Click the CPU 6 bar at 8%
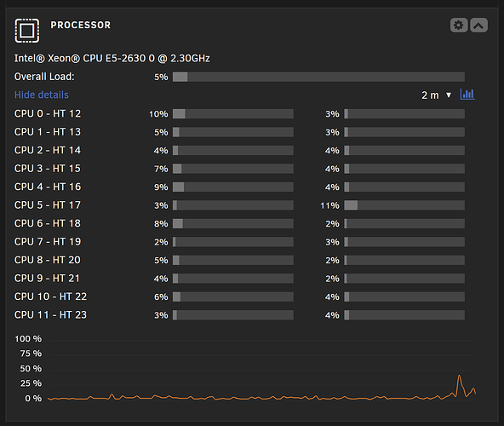Screen dimensions: 504x426 pyautogui.click(x=233, y=223)
